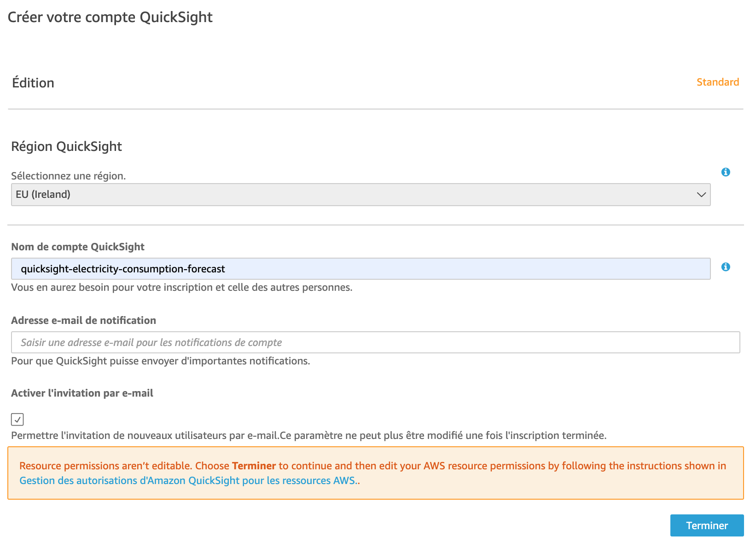Image resolution: width=756 pixels, height=542 pixels.
Task: Click the Standard edition link
Action: pos(717,82)
